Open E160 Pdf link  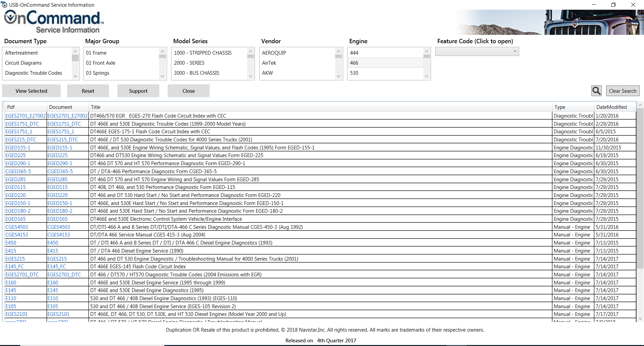(x=11, y=282)
